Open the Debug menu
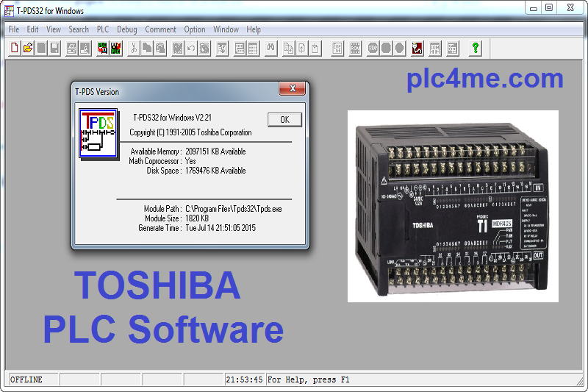Screen dimensions: 588x392 pos(126,29)
